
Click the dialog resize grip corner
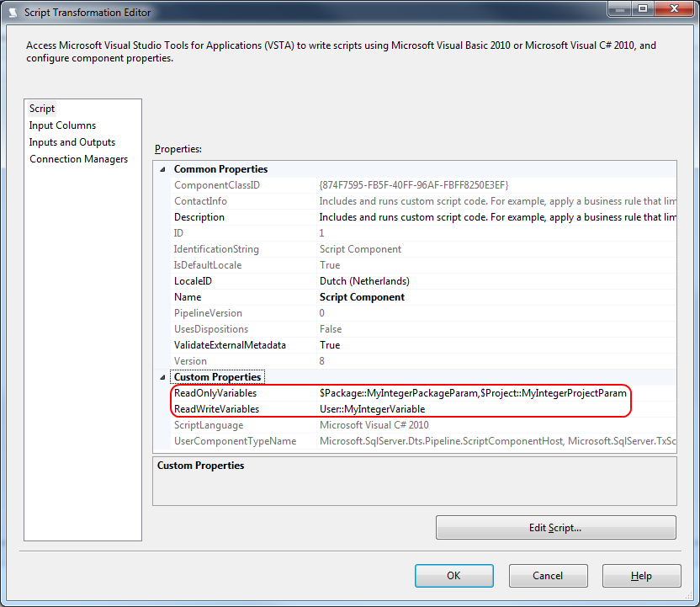click(x=689, y=596)
